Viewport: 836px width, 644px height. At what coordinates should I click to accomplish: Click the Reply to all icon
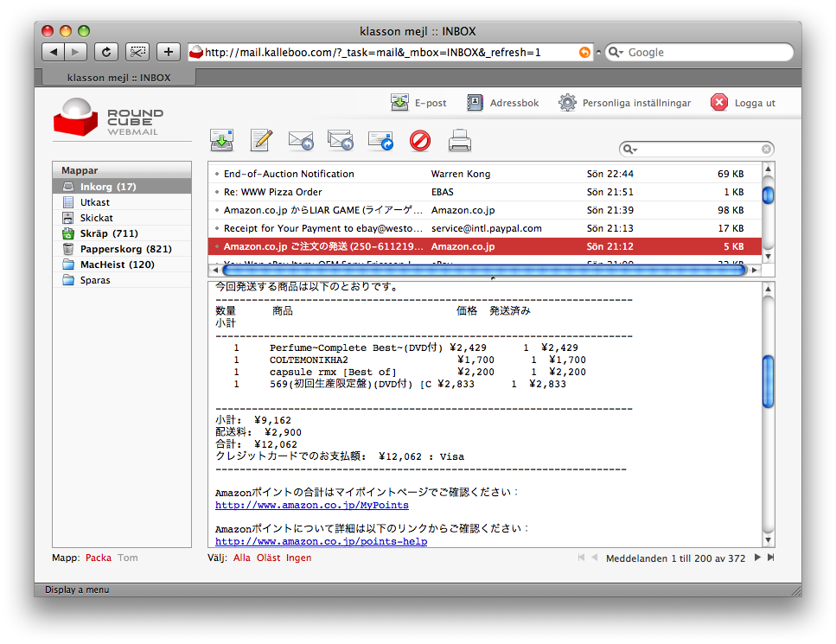pos(341,141)
